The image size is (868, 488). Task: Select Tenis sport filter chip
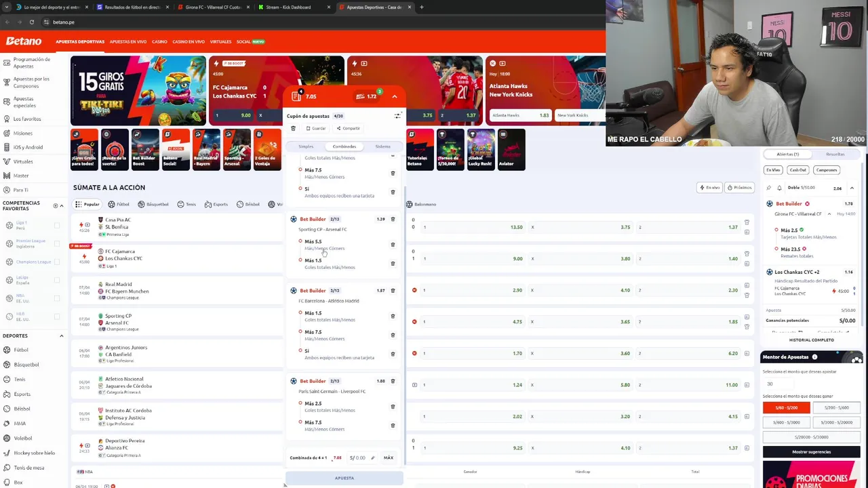pos(186,204)
